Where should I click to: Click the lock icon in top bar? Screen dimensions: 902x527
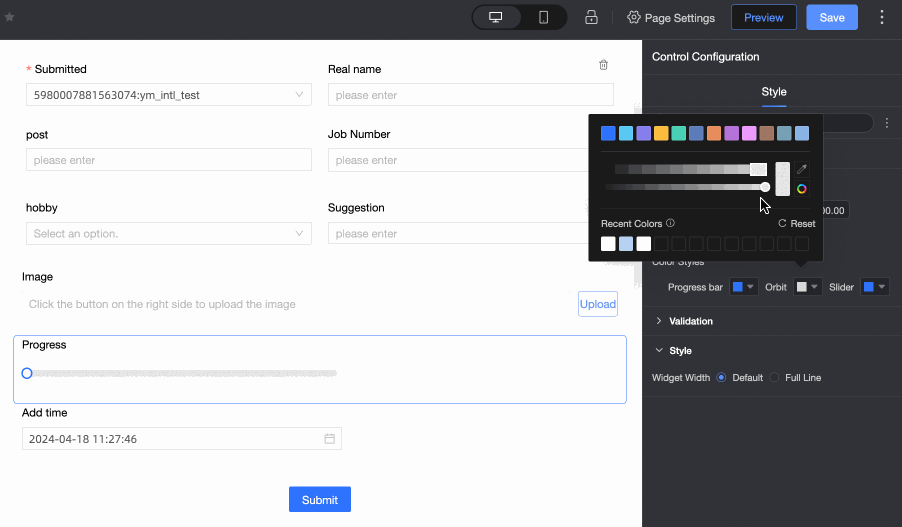[591, 17]
